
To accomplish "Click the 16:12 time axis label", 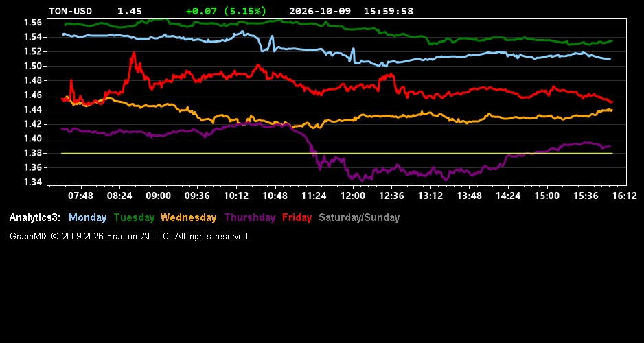I will 625,196.
